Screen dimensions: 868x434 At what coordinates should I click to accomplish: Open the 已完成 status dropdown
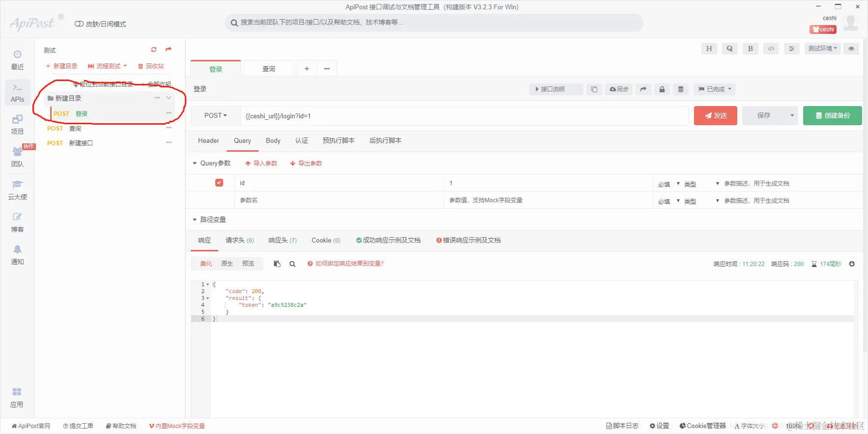coord(715,89)
